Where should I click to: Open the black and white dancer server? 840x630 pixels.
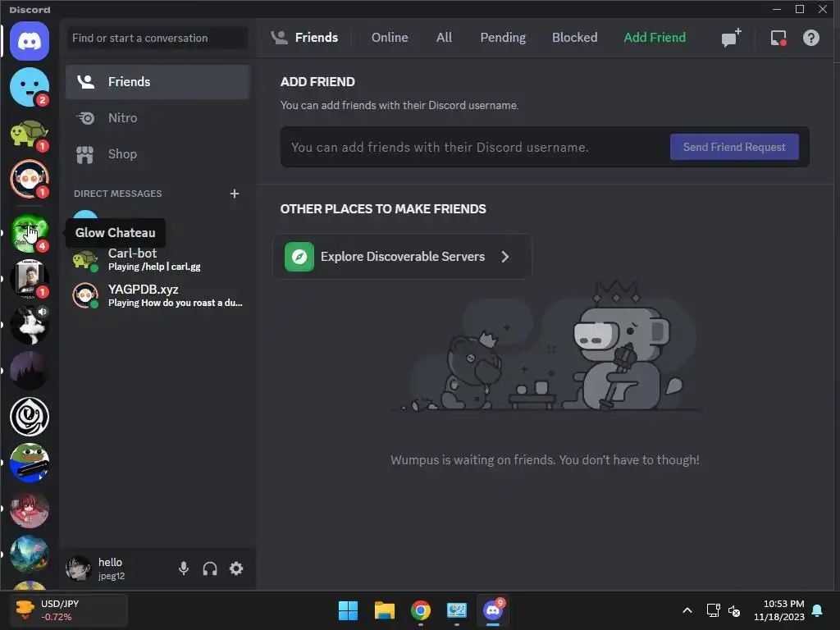tap(30, 325)
